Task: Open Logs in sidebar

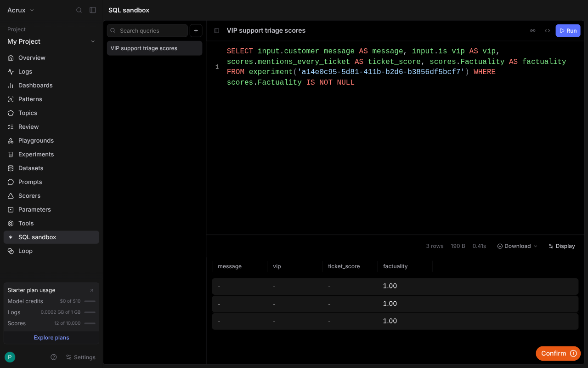Action: (51, 71)
